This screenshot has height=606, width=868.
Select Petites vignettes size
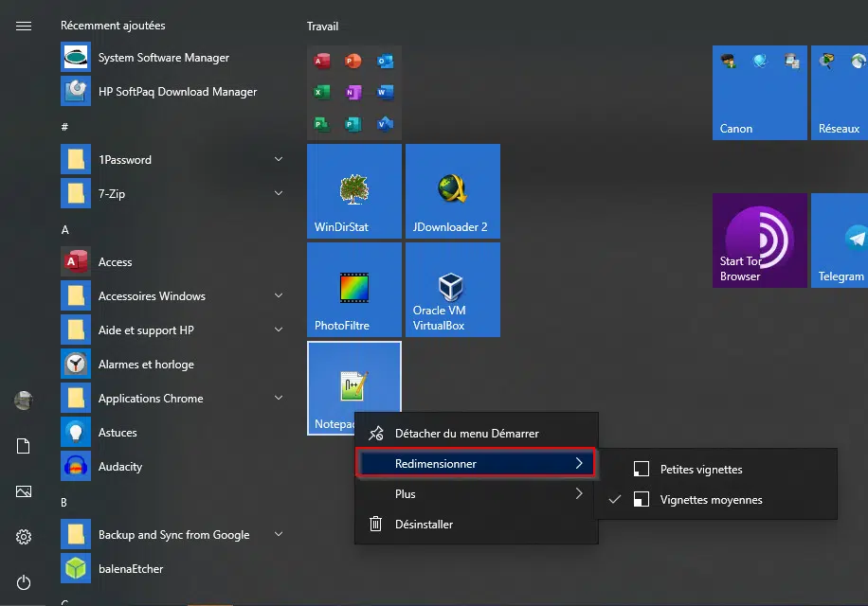tap(715, 470)
